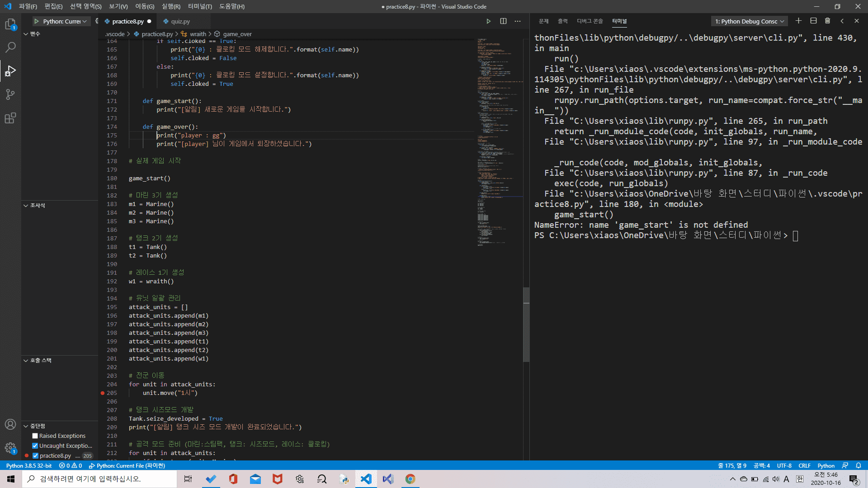This screenshot has height=488, width=868.
Task: Open the Explorer view in activity bar
Action: [10, 24]
